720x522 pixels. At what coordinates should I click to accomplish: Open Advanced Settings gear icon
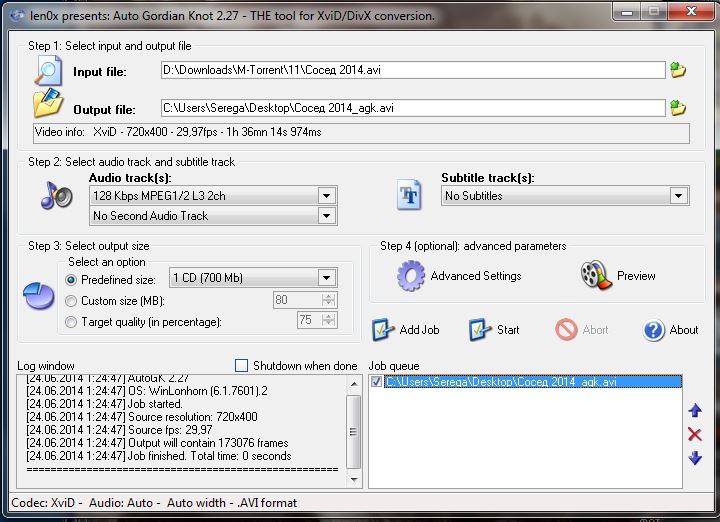411,275
